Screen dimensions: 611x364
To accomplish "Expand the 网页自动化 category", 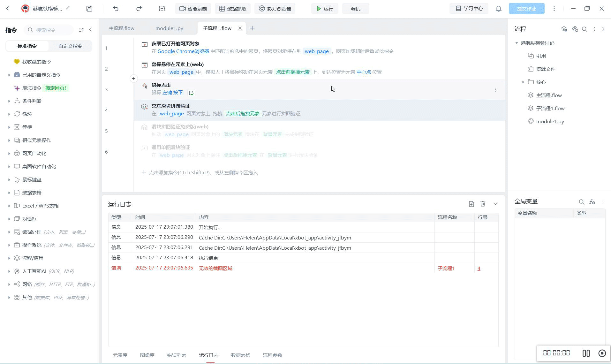I will [x=9, y=154].
